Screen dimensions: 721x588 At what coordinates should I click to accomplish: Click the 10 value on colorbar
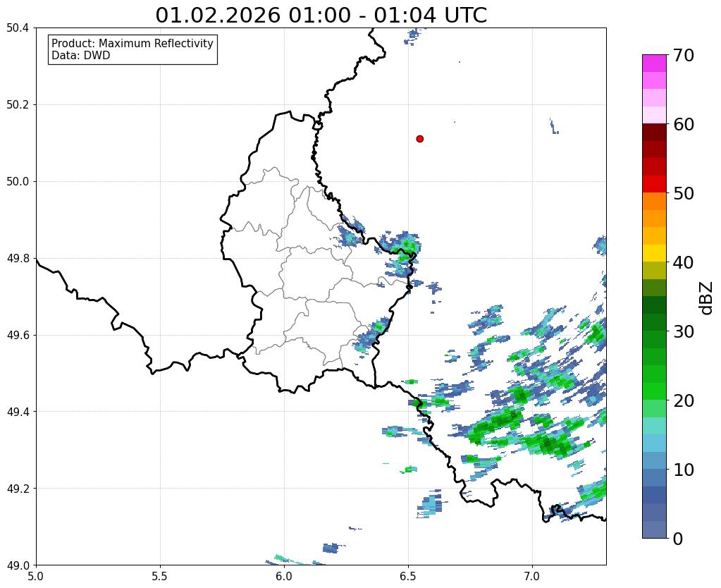[x=683, y=470]
